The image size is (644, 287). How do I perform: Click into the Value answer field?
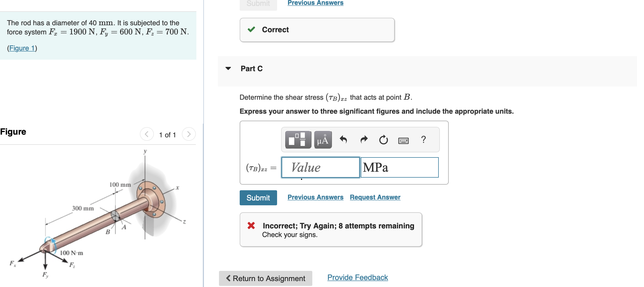click(x=320, y=167)
